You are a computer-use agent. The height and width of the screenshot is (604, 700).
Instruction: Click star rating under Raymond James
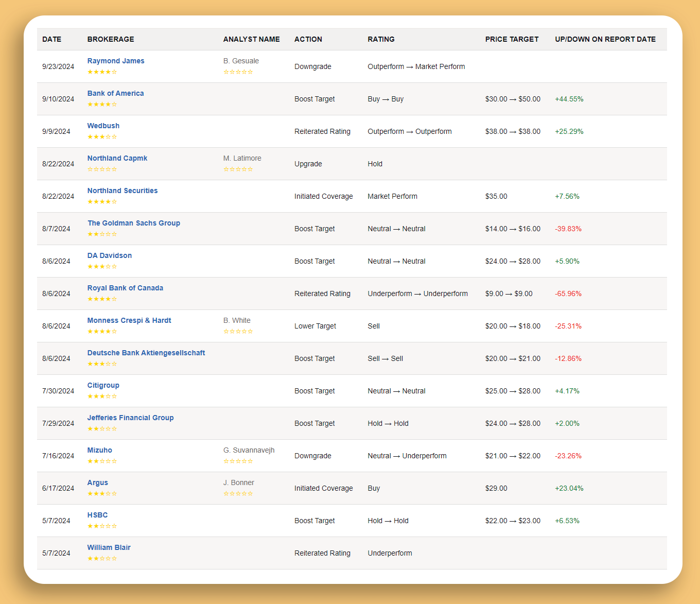(x=102, y=72)
